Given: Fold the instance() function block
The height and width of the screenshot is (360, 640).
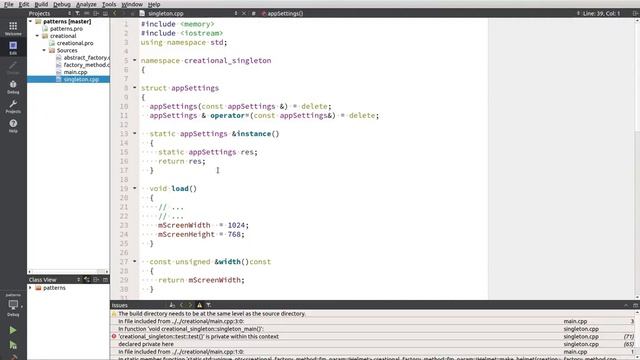Looking at the screenshot, I should tap(135, 133).
